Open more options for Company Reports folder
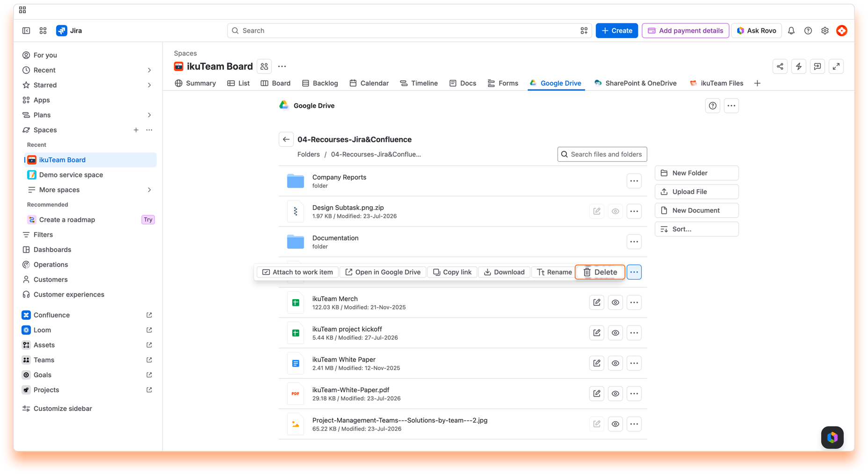 (x=634, y=181)
